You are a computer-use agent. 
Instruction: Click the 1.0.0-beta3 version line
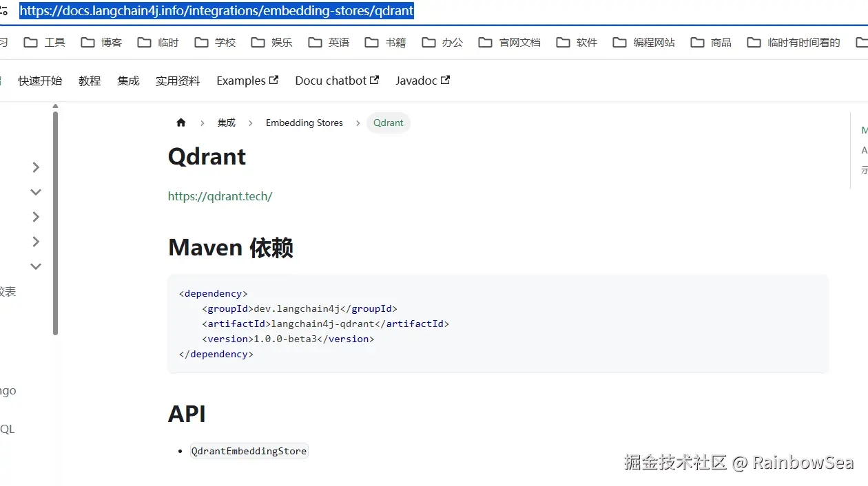pyautogui.click(x=288, y=339)
